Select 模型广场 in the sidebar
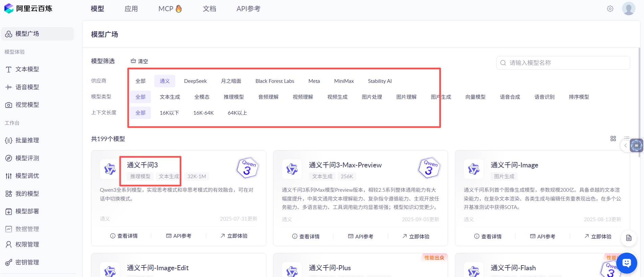 click(x=38, y=34)
